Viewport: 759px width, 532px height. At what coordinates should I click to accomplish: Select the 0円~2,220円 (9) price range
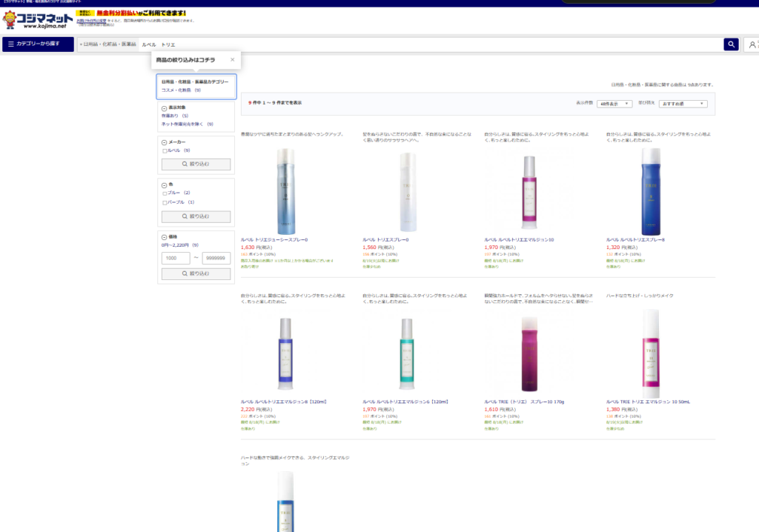(180, 245)
